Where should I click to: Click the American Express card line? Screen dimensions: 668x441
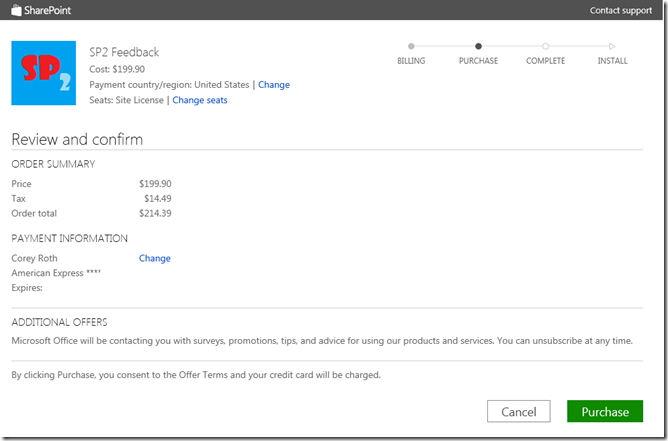coord(56,273)
